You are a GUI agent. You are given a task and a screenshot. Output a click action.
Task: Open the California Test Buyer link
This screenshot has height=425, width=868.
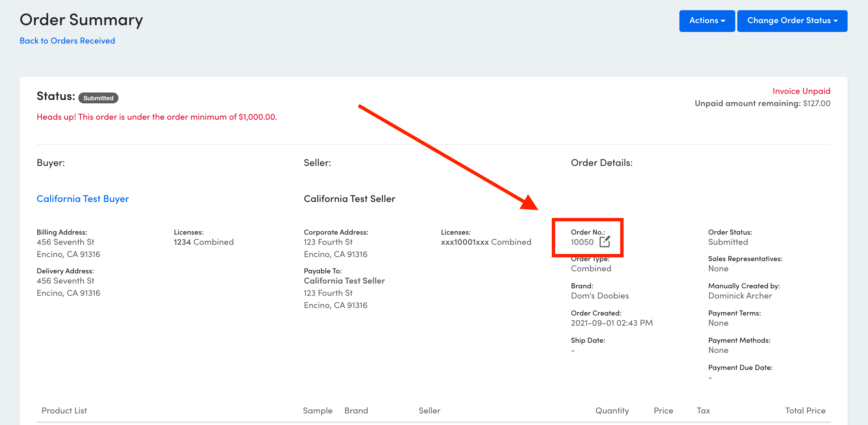(83, 199)
